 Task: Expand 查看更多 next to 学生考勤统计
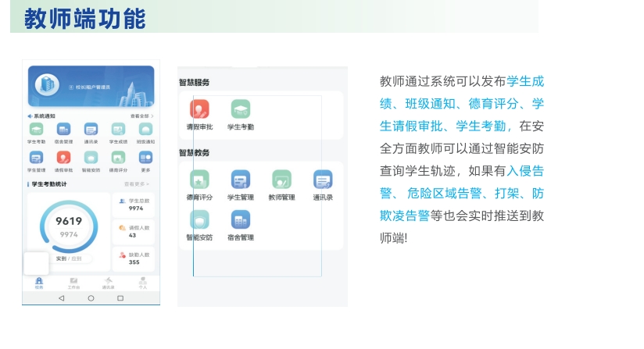tap(136, 184)
